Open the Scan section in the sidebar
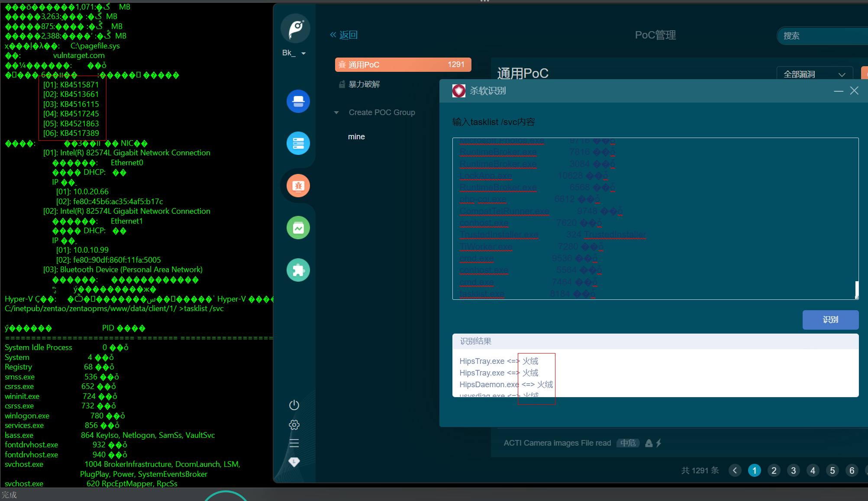This screenshot has height=501, width=868. coord(298,101)
